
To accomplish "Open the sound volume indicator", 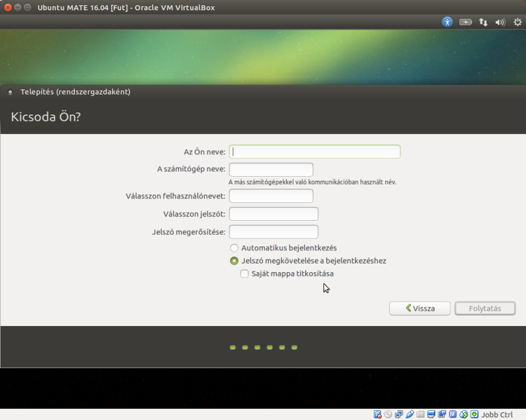I will coord(500,22).
